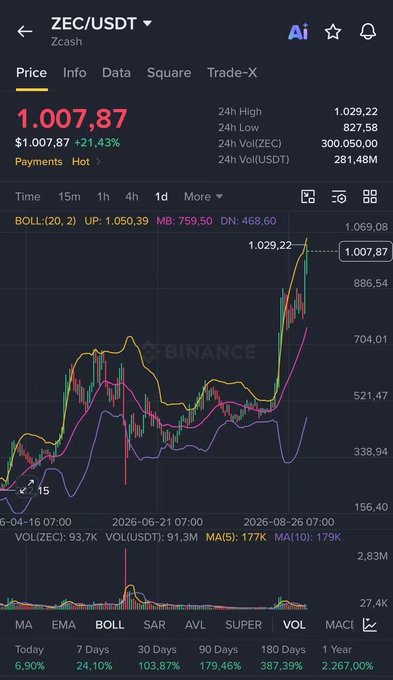Tap the 2026-08-26 07:00 date label
393x680 pixels.
[289, 522]
